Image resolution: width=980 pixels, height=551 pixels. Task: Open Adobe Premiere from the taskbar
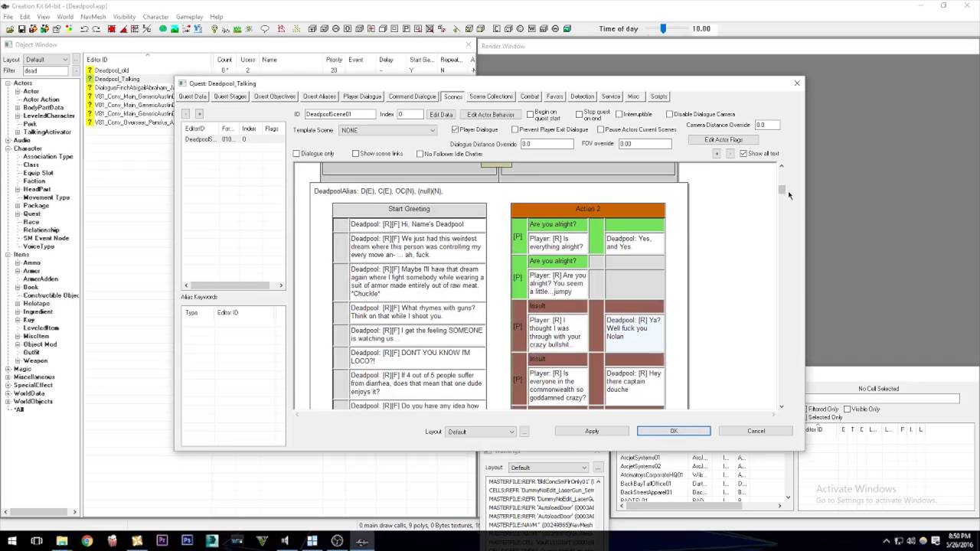pyautogui.click(x=162, y=541)
